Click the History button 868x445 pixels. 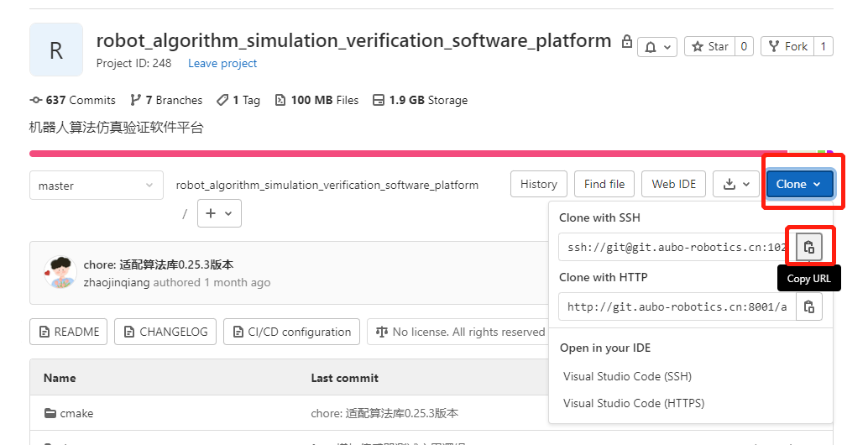(x=539, y=185)
